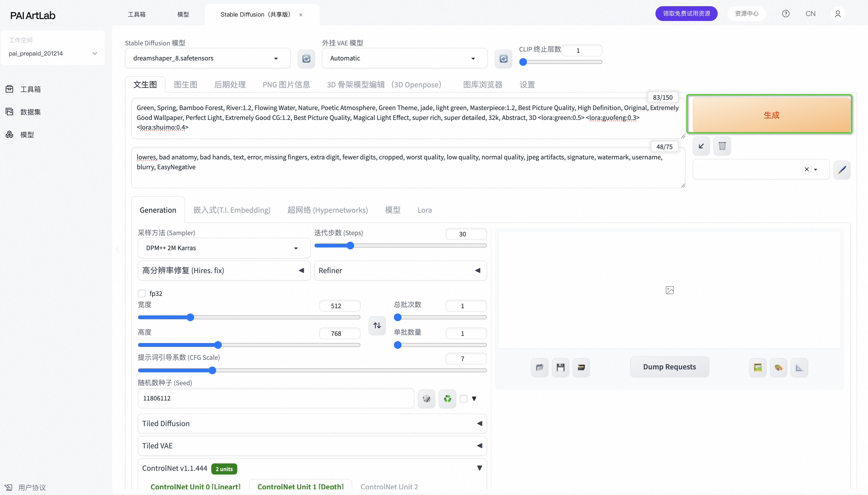Refresh the Stable Diffusion model list
Screen dimensions: 868x495
[x=306, y=58]
